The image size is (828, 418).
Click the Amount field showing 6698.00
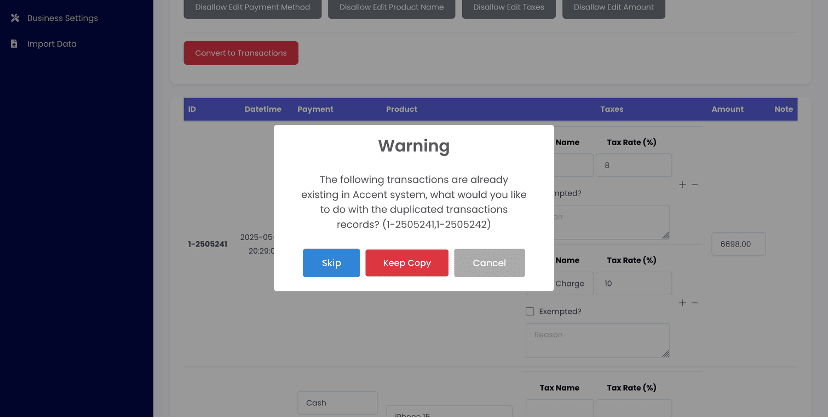[x=738, y=244]
